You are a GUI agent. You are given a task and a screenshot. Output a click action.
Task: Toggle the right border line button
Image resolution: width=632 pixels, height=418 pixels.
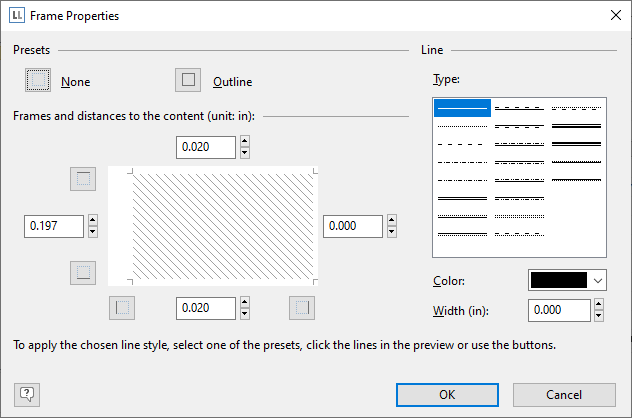(301, 308)
